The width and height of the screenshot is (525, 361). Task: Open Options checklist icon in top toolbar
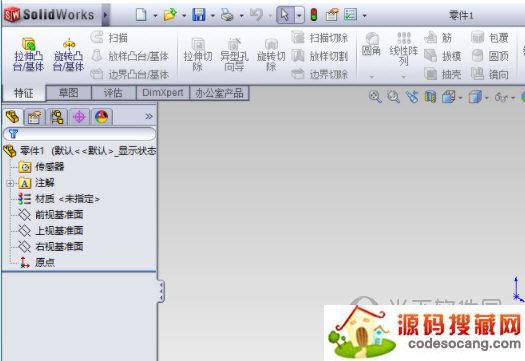pos(350,15)
